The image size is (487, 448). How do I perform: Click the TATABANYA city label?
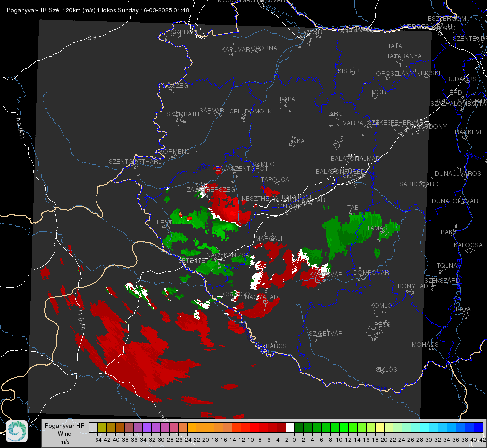(x=404, y=56)
